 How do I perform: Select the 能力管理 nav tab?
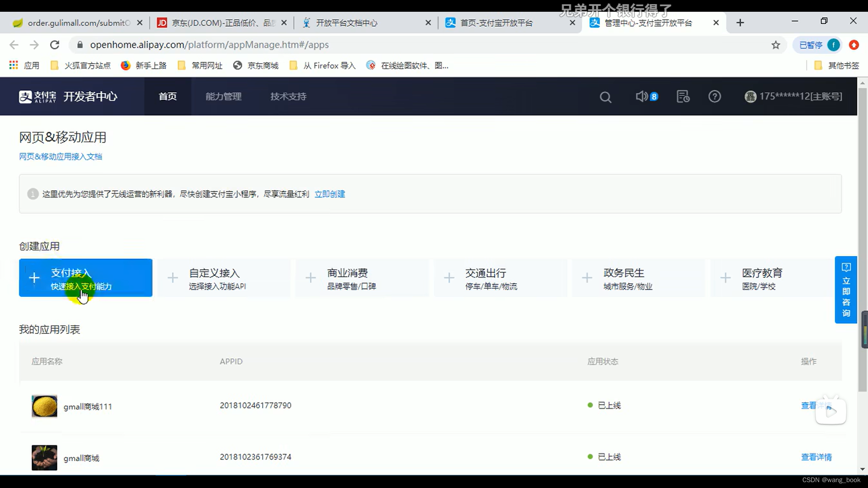tap(223, 96)
